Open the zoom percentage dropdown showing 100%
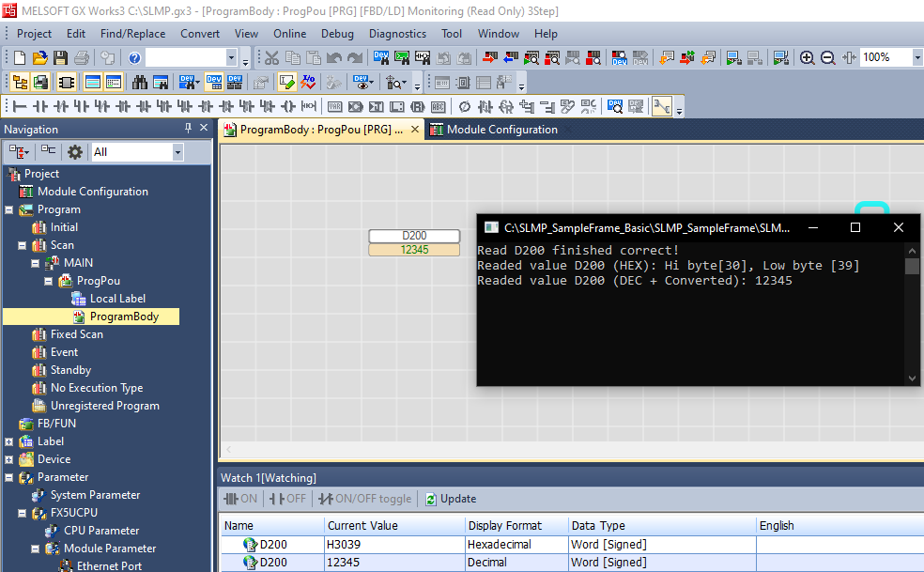 [x=916, y=58]
